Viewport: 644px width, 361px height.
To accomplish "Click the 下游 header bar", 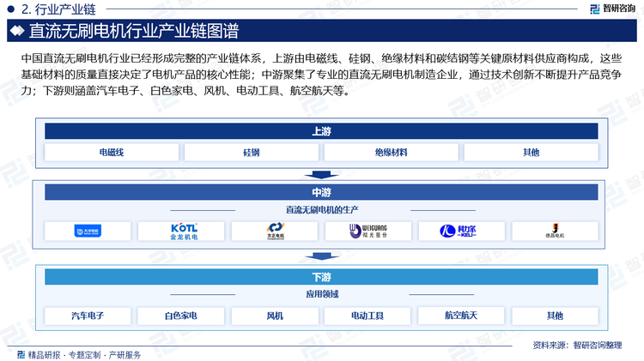I will [x=321, y=277].
